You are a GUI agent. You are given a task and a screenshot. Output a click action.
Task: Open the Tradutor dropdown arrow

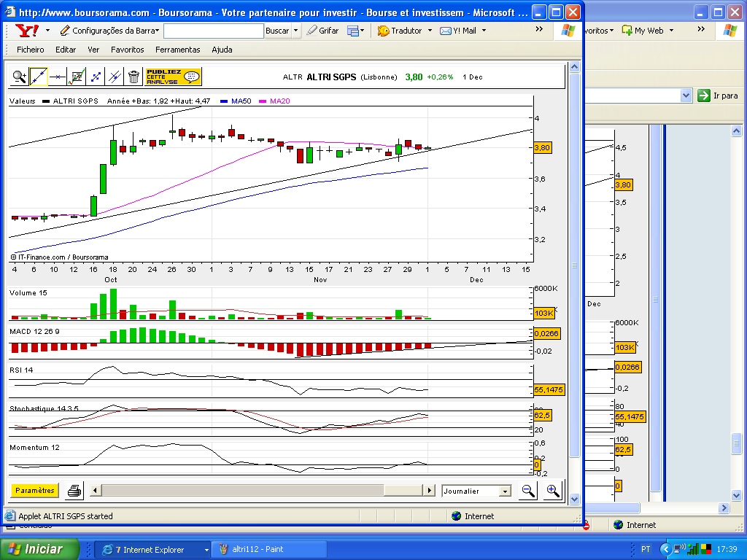430,31
